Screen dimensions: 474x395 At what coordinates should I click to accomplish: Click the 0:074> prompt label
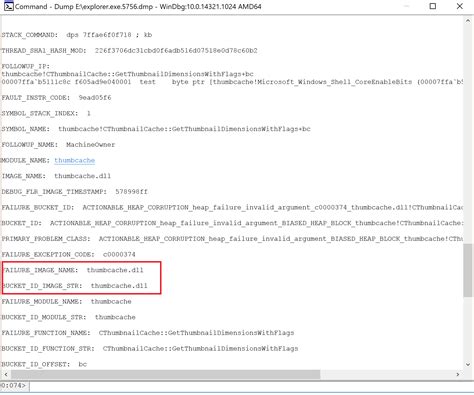coord(14,386)
